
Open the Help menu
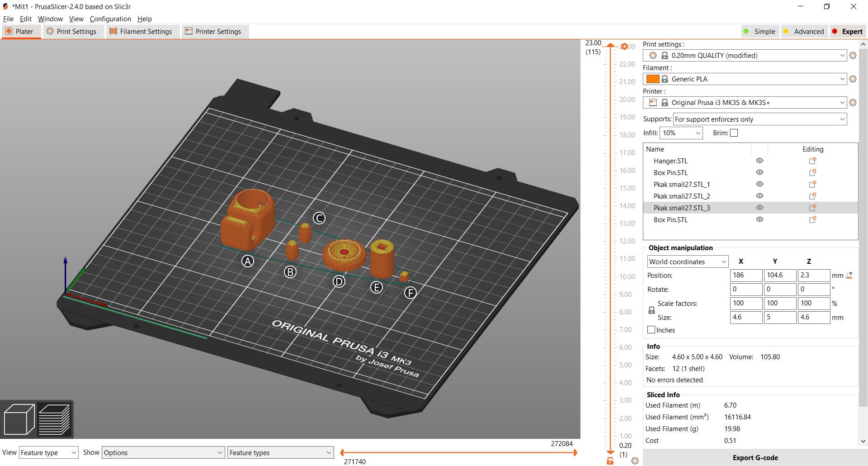coord(145,19)
